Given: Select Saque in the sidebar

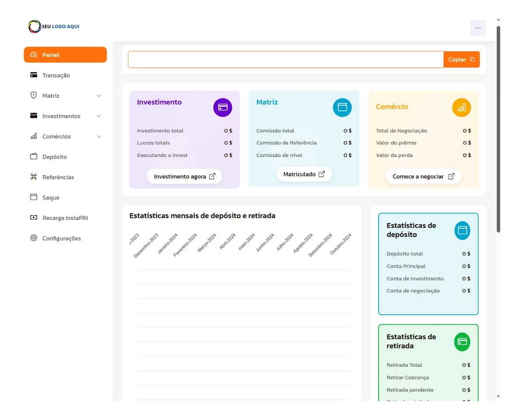Looking at the screenshot, I should 51,198.
